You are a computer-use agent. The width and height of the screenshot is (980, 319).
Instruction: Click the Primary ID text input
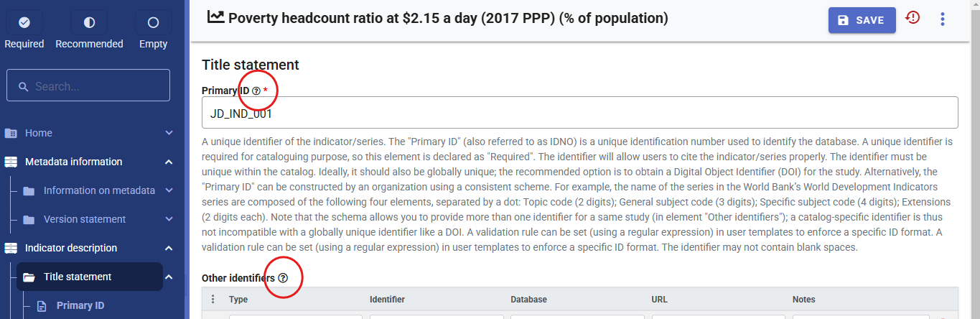579,114
